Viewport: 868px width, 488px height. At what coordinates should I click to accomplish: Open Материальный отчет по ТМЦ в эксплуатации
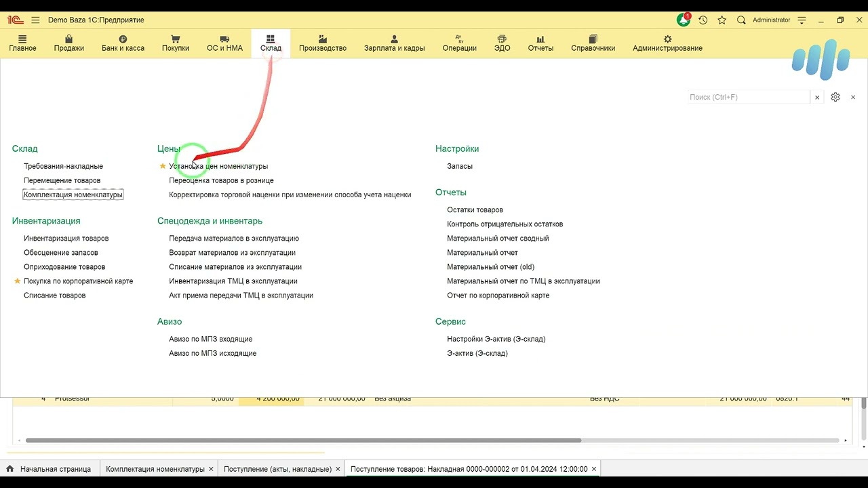(523, 281)
